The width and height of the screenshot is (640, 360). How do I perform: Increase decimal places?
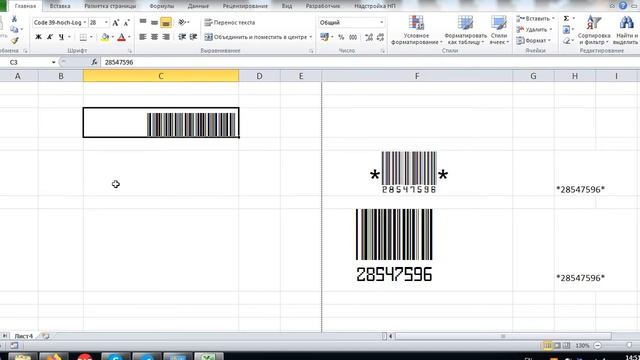click(369, 37)
